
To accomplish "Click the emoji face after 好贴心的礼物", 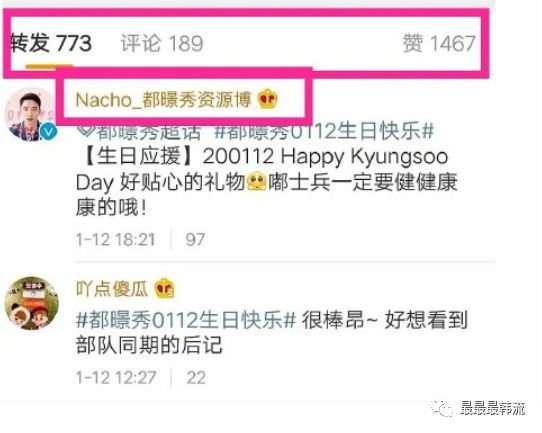I will tap(257, 182).
